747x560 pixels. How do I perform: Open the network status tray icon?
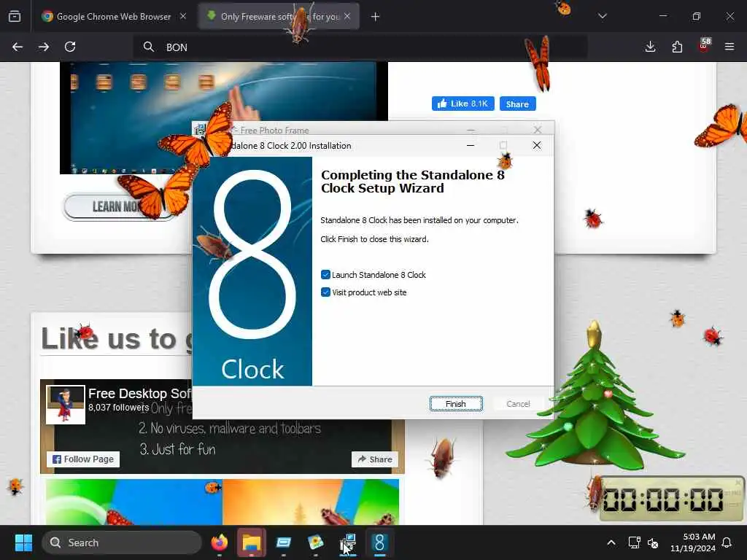pos(634,542)
